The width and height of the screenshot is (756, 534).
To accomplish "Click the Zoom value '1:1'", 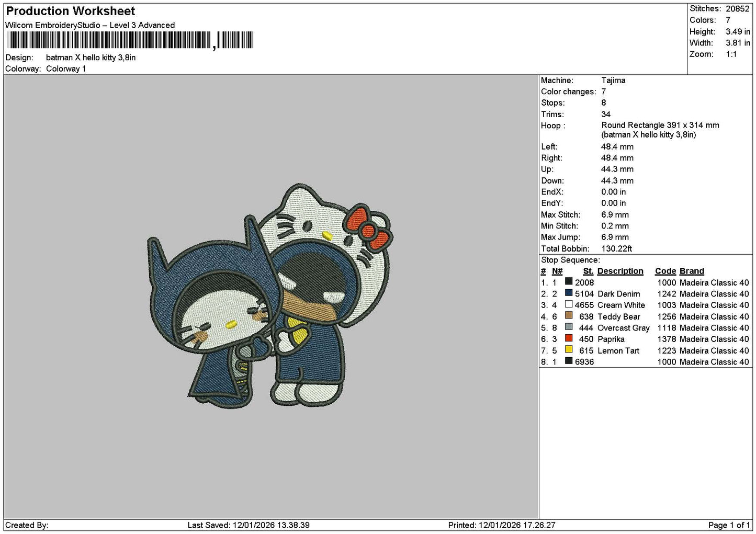I will pos(731,54).
